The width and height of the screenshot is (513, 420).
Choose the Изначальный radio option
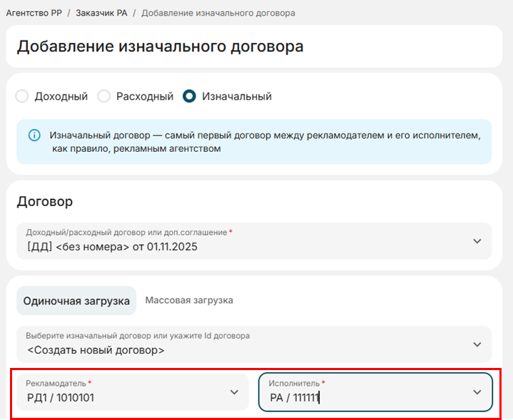tap(189, 96)
